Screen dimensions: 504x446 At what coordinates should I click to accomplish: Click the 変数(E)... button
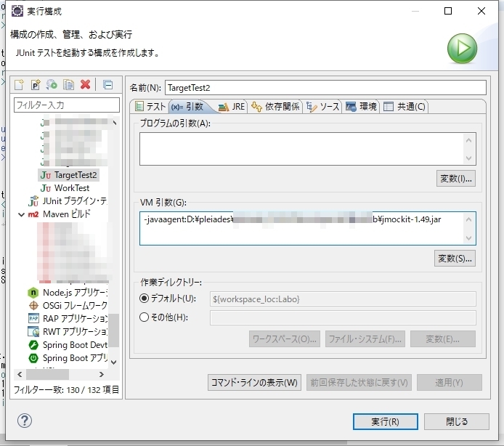442,339
